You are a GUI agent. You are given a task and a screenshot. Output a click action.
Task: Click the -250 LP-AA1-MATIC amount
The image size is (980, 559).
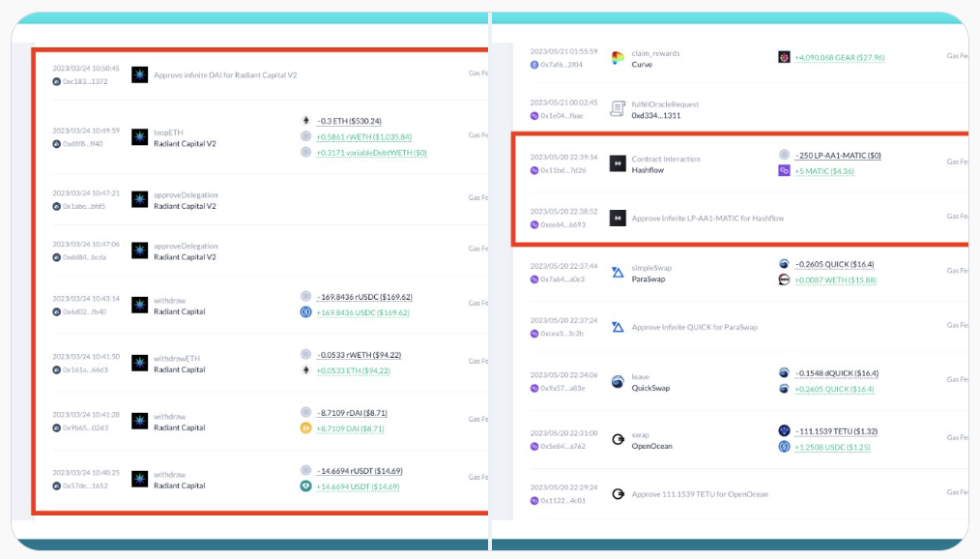coord(837,156)
